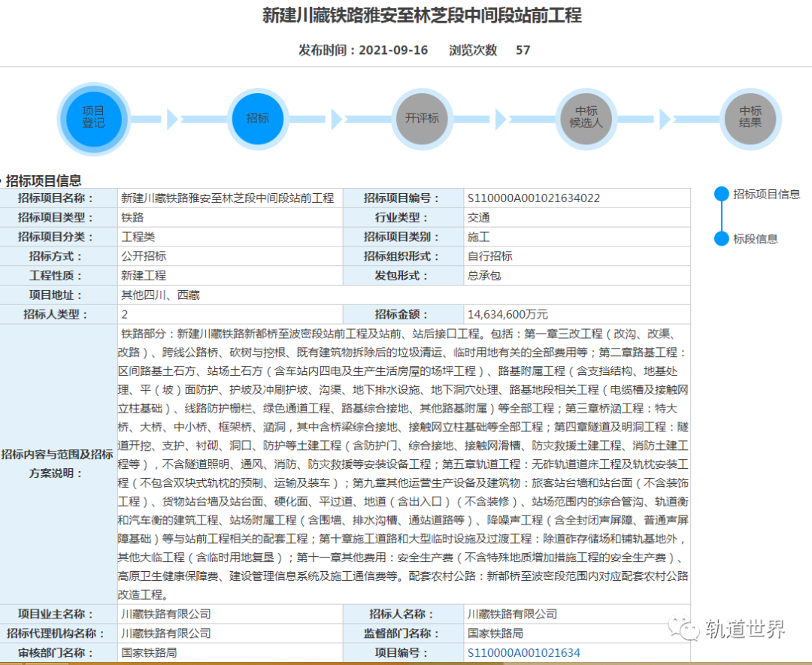The width and height of the screenshot is (812, 665).
Task: Open the 开评标 stage circle
Action: (x=421, y=118)
